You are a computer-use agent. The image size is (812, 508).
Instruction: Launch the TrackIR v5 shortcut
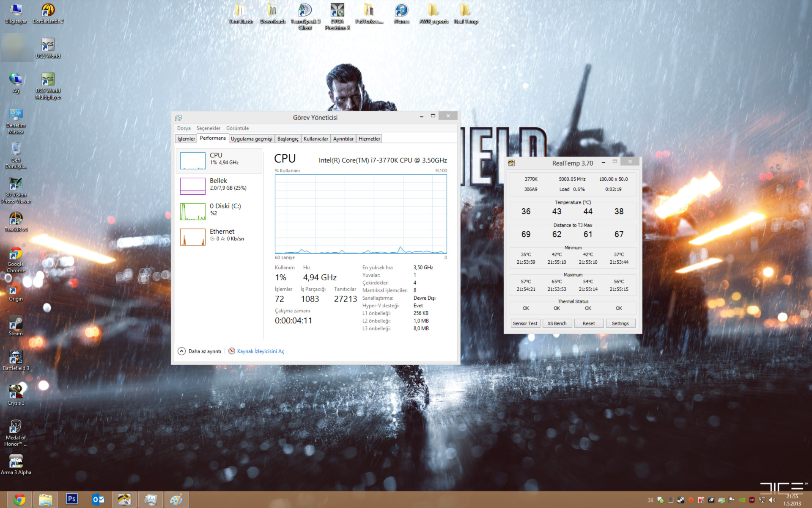[x=16, y=221]
